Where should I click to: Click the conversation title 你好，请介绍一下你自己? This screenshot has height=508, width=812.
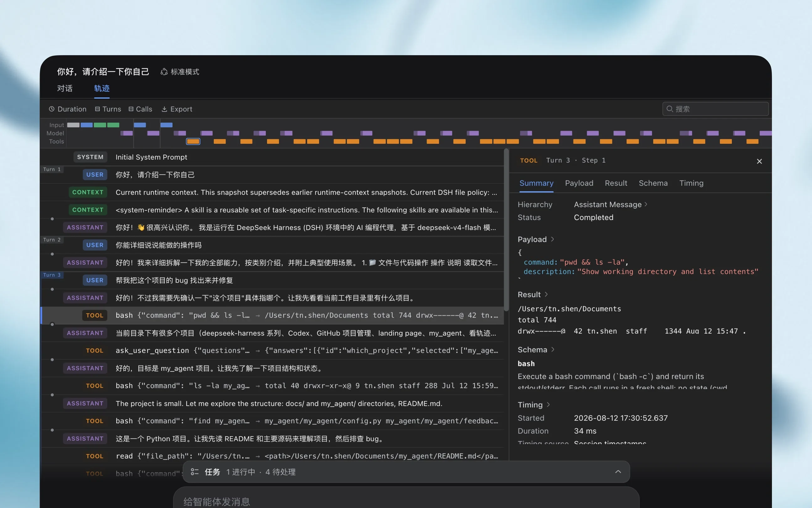click(x=103, y=72)
